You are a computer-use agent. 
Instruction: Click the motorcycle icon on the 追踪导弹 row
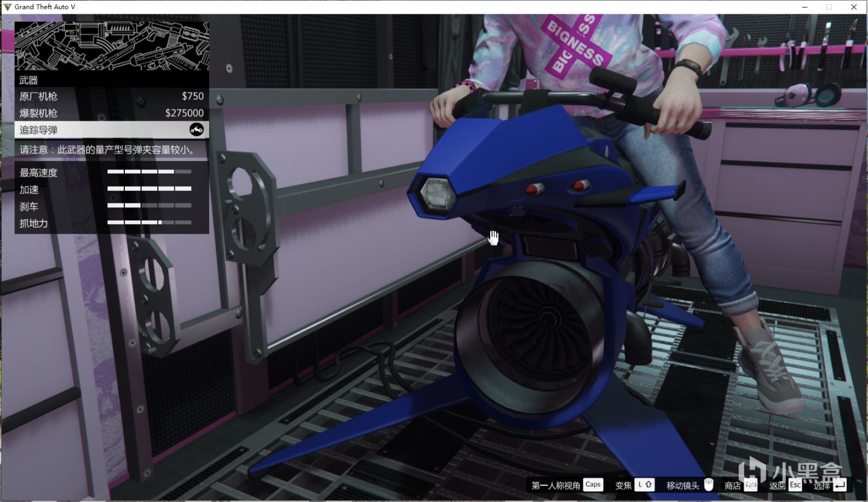[196, 130]
